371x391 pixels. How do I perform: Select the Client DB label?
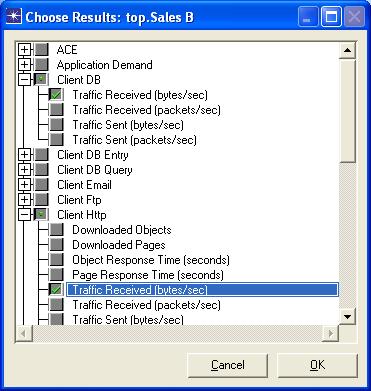[79, 80]
